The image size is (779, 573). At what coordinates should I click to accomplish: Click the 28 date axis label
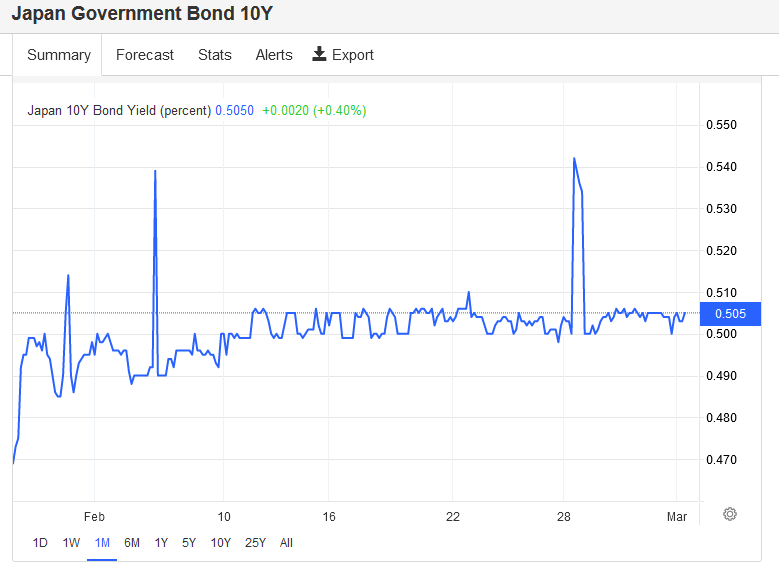point(563,517)
